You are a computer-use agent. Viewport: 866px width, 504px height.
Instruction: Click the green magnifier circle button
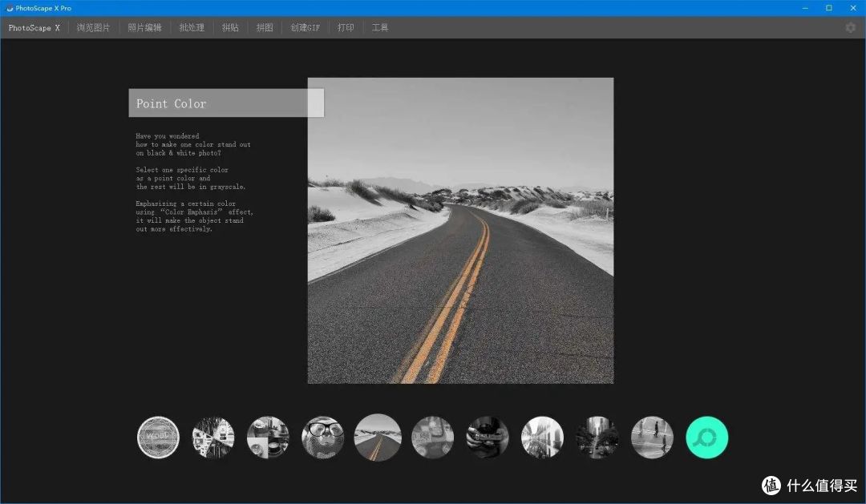pyautogui.click(x=707, y=437)
